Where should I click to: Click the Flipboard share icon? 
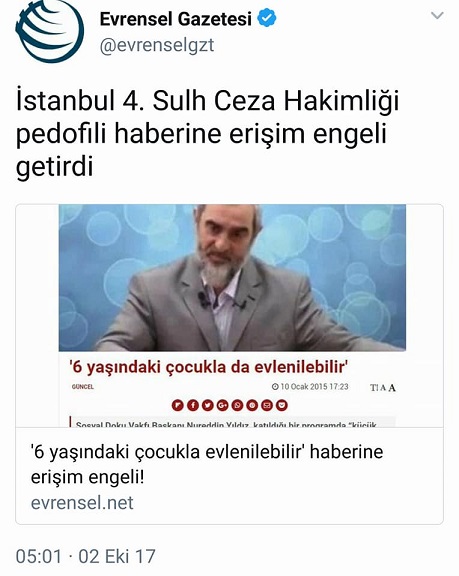point(178,405)
